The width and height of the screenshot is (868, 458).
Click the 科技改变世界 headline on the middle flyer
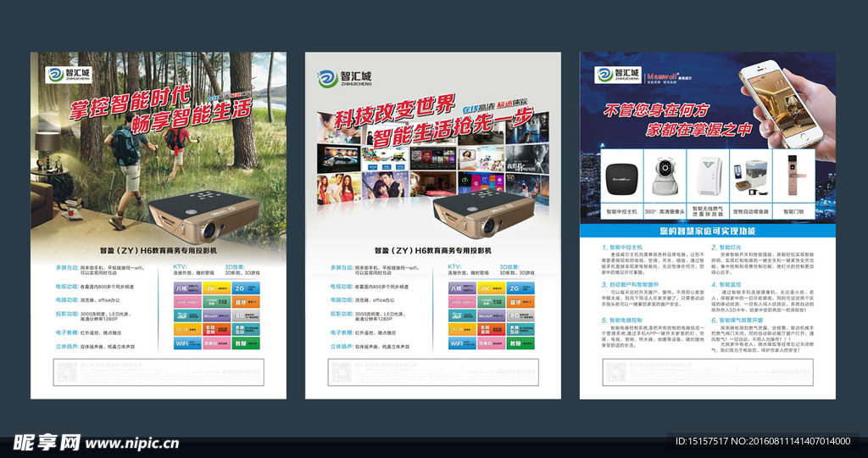click(395, 111)
